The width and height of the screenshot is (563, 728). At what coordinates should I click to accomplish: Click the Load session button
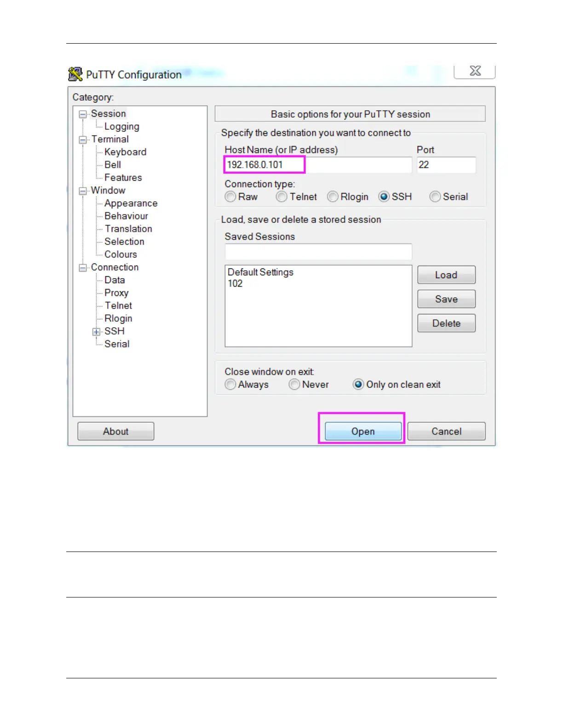(446, 275)
